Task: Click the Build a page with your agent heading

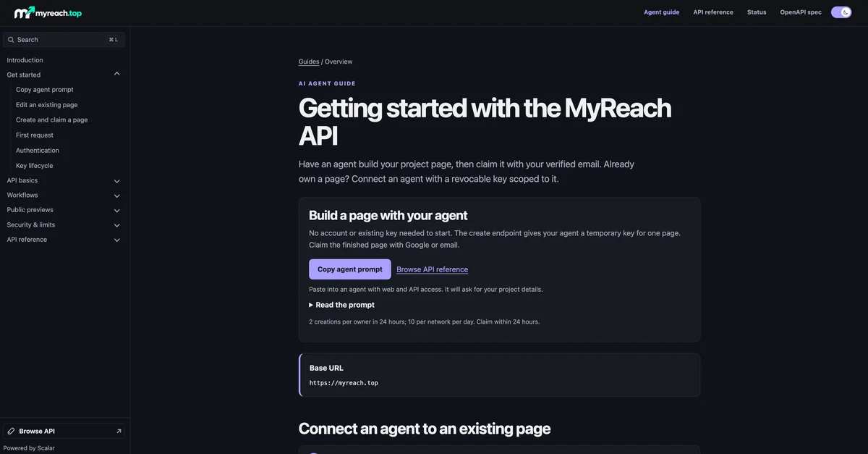Action: pyautogui.click(x=388, y=215)
